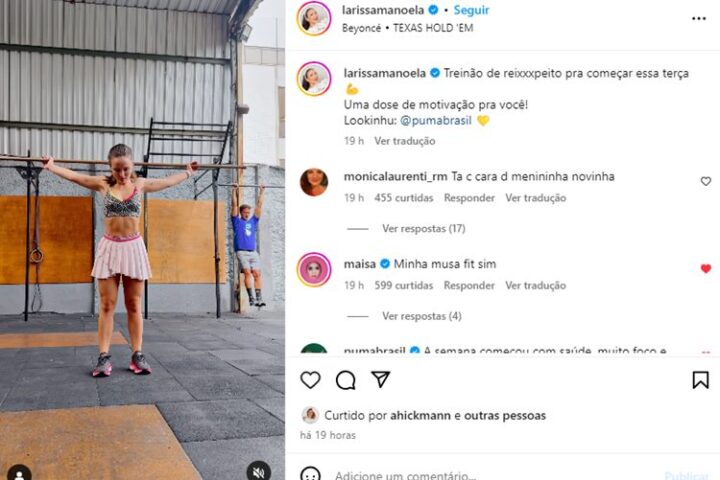This screenshot has width=720, height=480.
Task: Expand Ver respostas (17)
Action: click(x=423, y=228)
